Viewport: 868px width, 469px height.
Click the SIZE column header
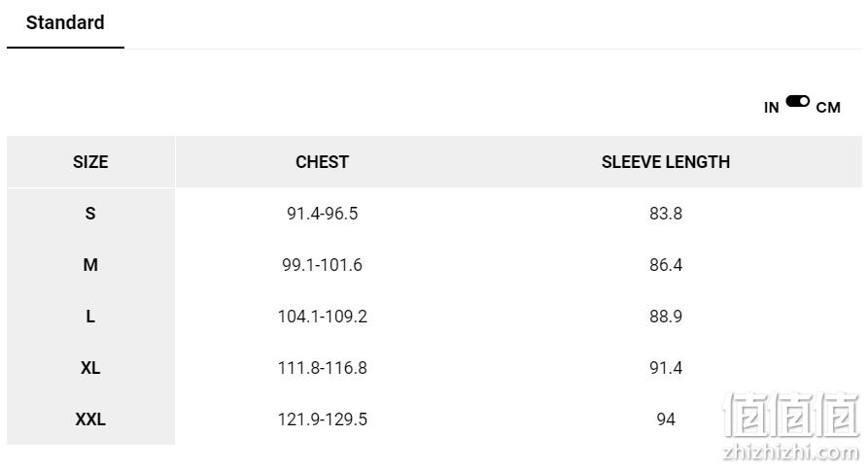[x=90, y=162]
